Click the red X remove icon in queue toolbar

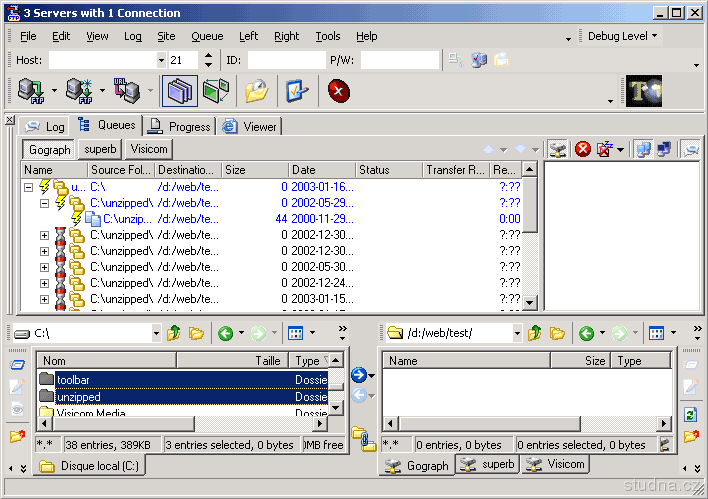coord(583,149)
